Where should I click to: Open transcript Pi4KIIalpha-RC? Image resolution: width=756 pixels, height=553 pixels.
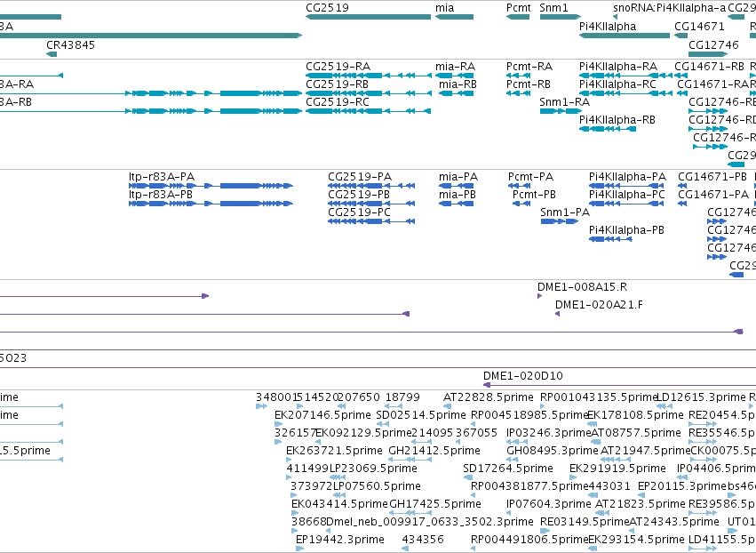[617, 84]
